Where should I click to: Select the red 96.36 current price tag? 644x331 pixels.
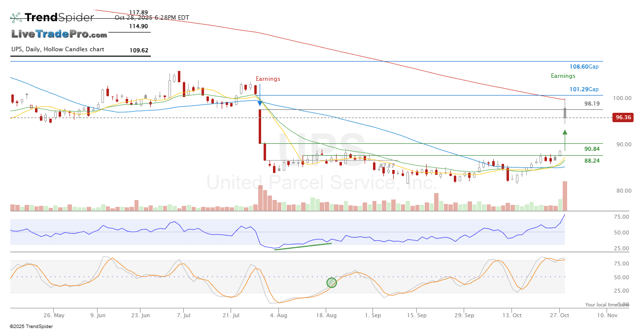coord(623,117)
